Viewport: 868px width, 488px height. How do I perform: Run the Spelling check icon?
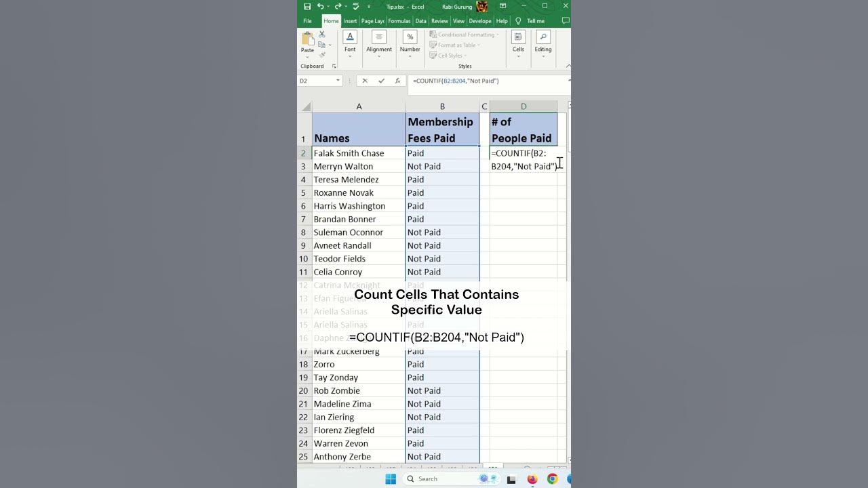click(355, 7)
